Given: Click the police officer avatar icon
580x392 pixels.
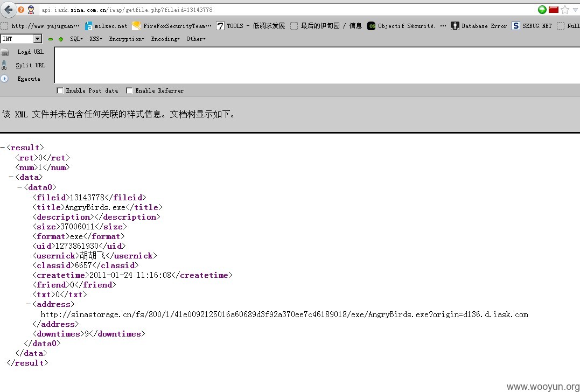Looking at the screenshot, I should tap(31, 10).
